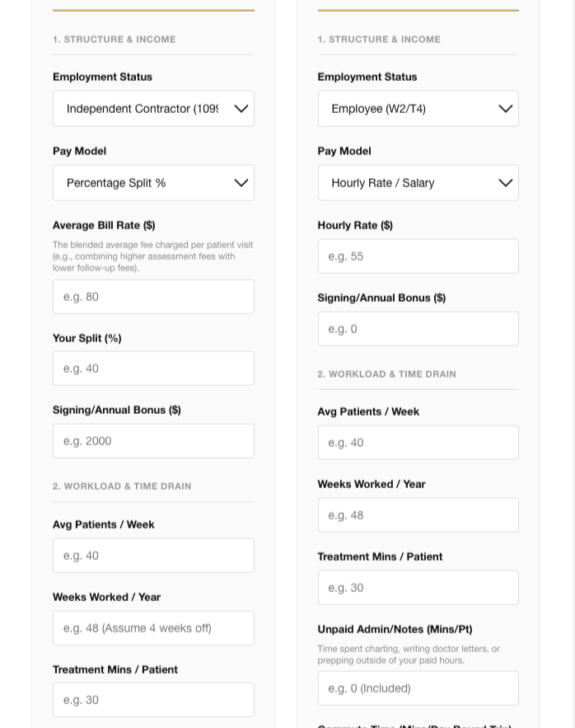Image resolution: width=575 pixels, height=728 pixels.
Task: Click chevron arrow on Hourly Rate/Salary select
Action: pyautogui.click(x=506, y=183)
